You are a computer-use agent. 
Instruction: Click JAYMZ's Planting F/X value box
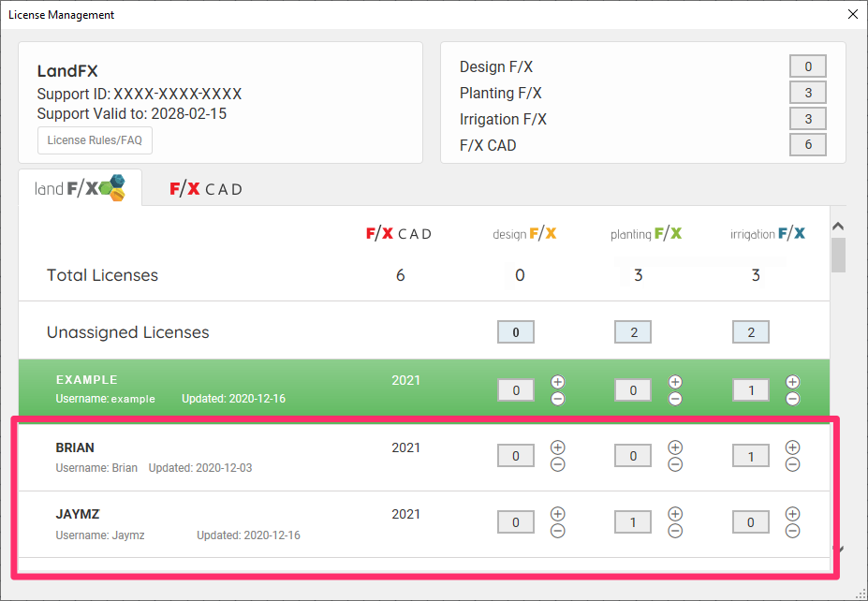tap(633, 521)
